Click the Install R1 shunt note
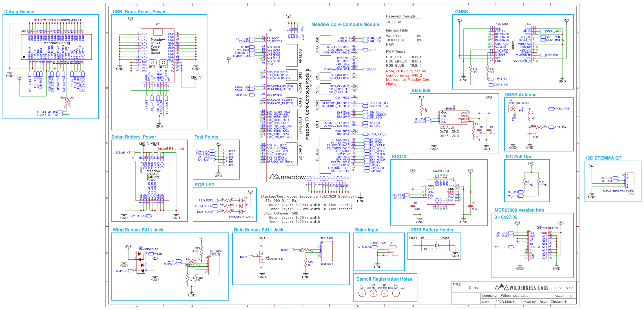The image size is (644, 310). 171,148
